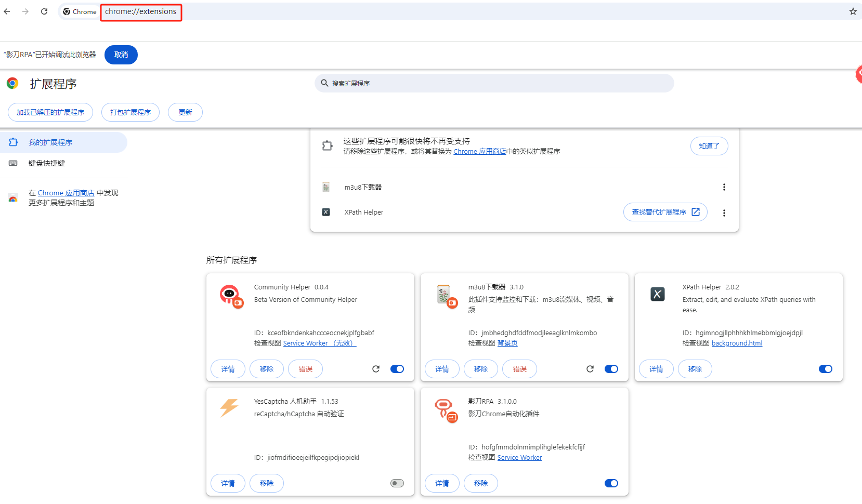The image size is (862, 504).
Task: Click 加载已解压的扩展程序 button
Action: (x=50, y=112)
